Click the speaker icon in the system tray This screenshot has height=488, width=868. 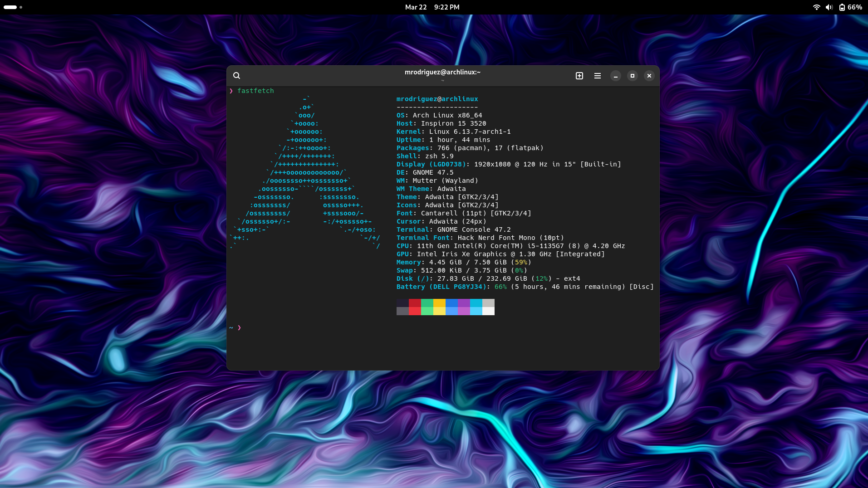click(x=829, y=7)
